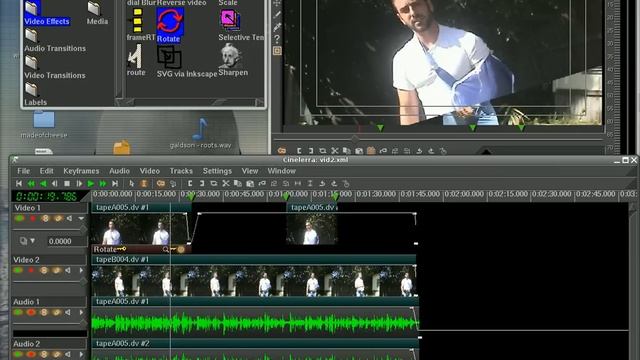The width and height of the screenshot is (640, 360).
Task: Click fast reverse playback button
Action: (31, 184)
